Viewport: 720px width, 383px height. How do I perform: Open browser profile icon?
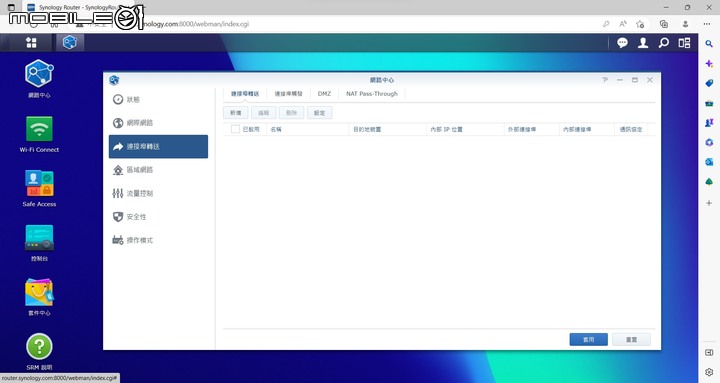tap(685, 24)
